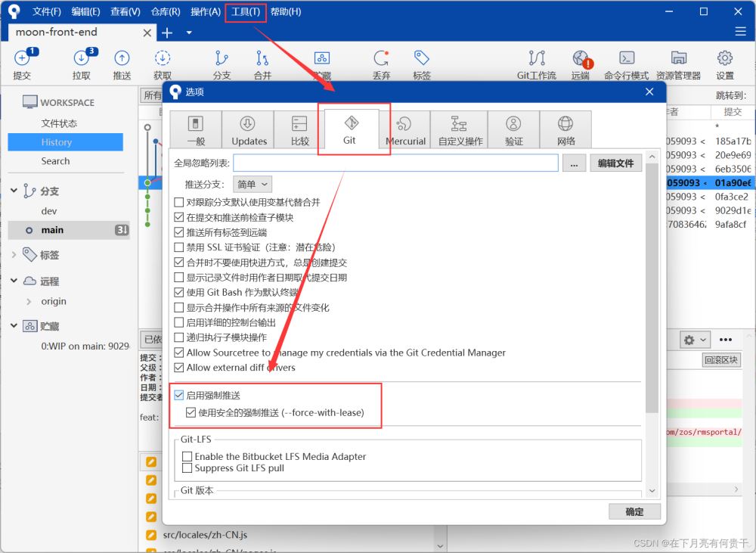Click the hamburger menu icon at top right

coord(741,31)
